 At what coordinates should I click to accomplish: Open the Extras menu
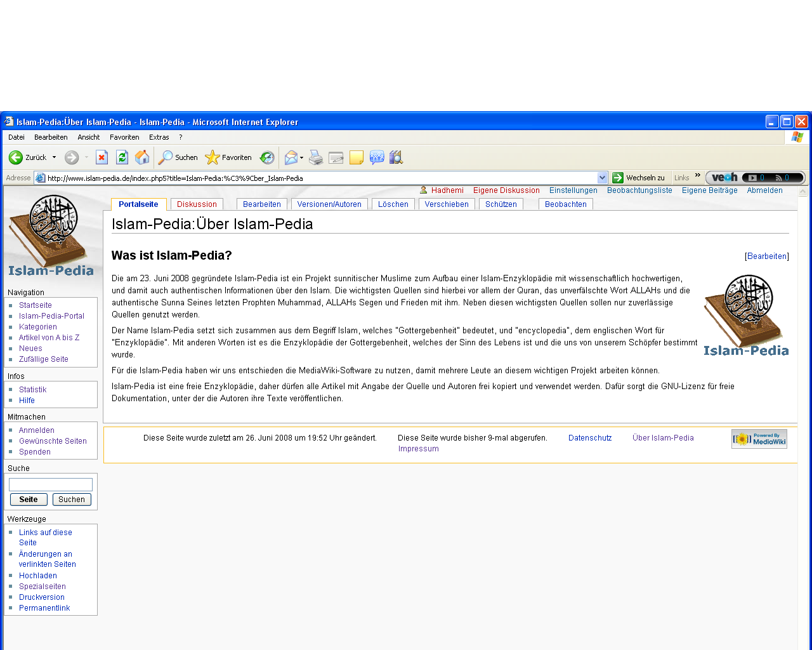(x=159, y=137)
